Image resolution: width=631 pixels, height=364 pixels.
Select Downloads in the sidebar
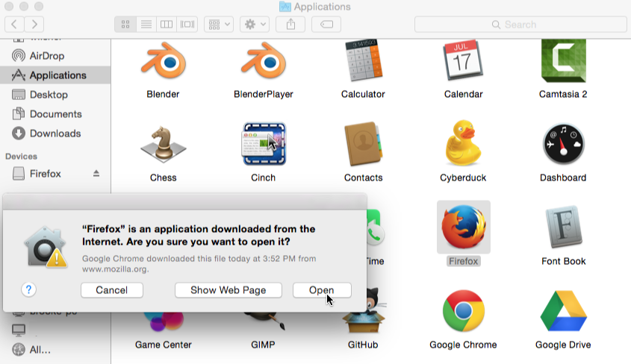coord(55,134)
